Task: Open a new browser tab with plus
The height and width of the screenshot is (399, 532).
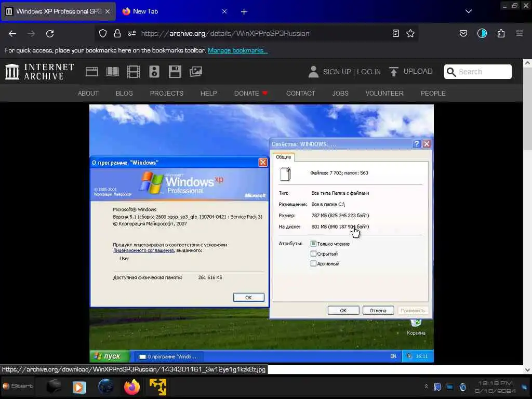Action: tap(244, 11)
